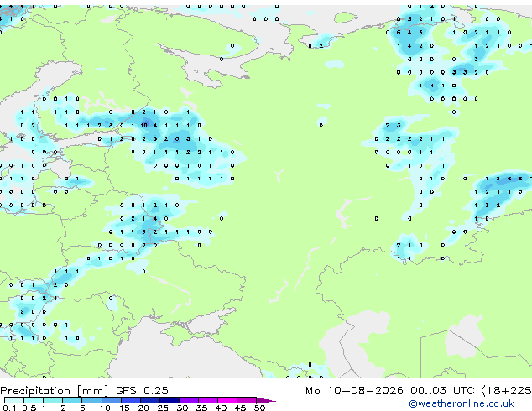Click the '0.1' legend scale label

click(x=10, y=408)
